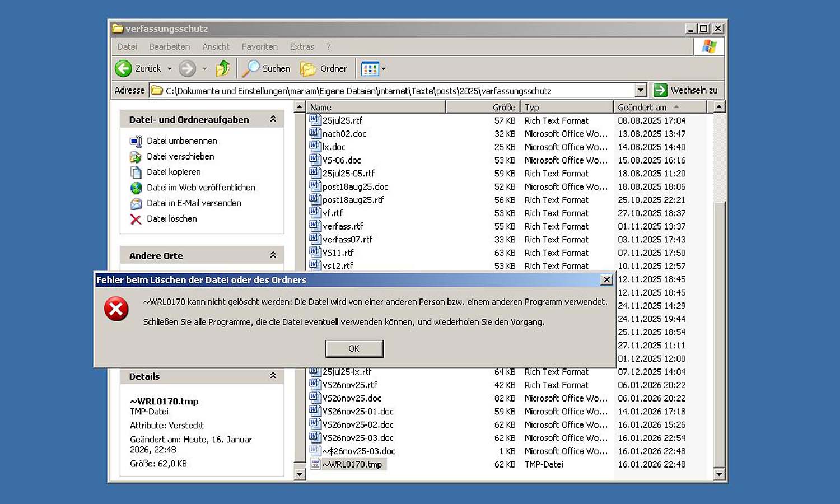Open the Ansichten view icons button
The height and width of the screenshot is (504, 840).
click(x=370, y=69)
